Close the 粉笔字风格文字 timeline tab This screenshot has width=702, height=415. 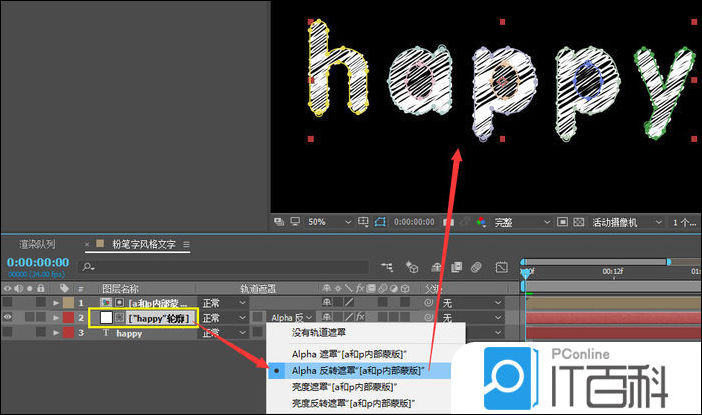(x=87, y=244)
